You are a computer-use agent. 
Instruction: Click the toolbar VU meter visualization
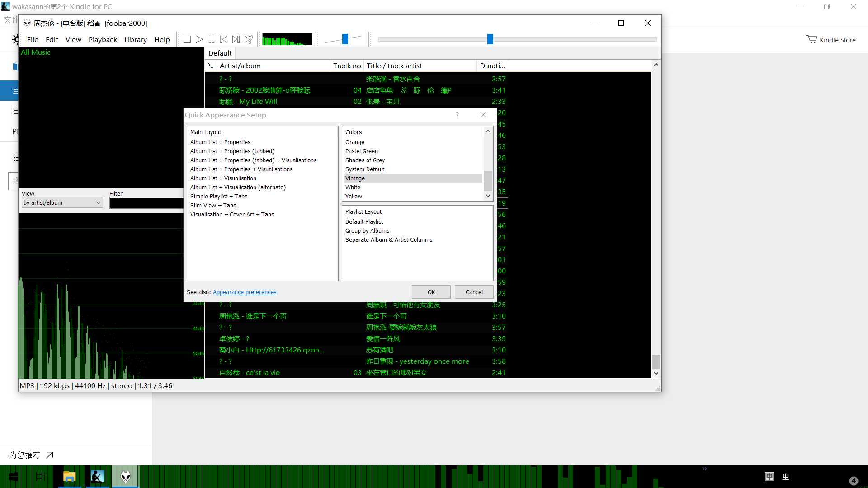(x=287, y=39)
